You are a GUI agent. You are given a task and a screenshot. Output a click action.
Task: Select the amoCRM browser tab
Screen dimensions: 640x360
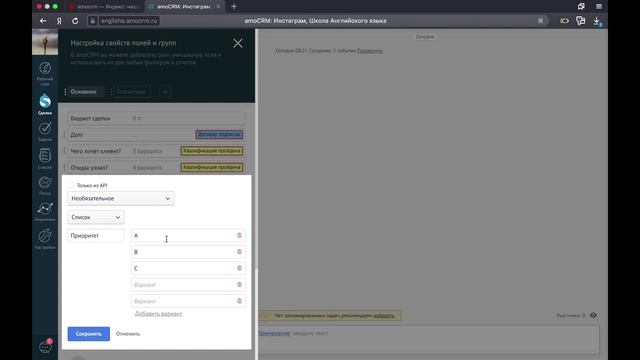click(x=184, y=7)
